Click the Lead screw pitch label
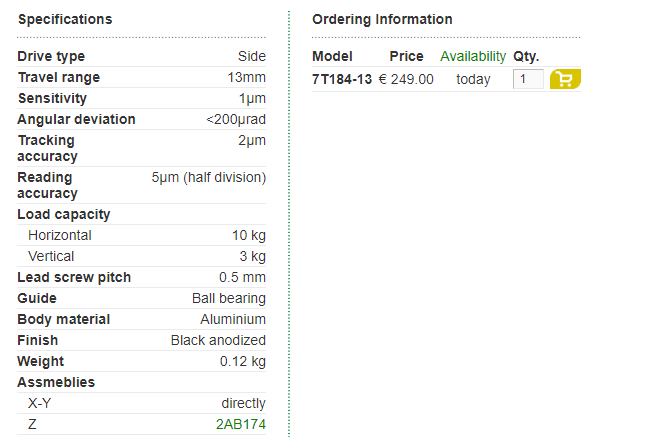Image resolution: width=657 pixels, height=442 pixels. click(x=74, y=277)
